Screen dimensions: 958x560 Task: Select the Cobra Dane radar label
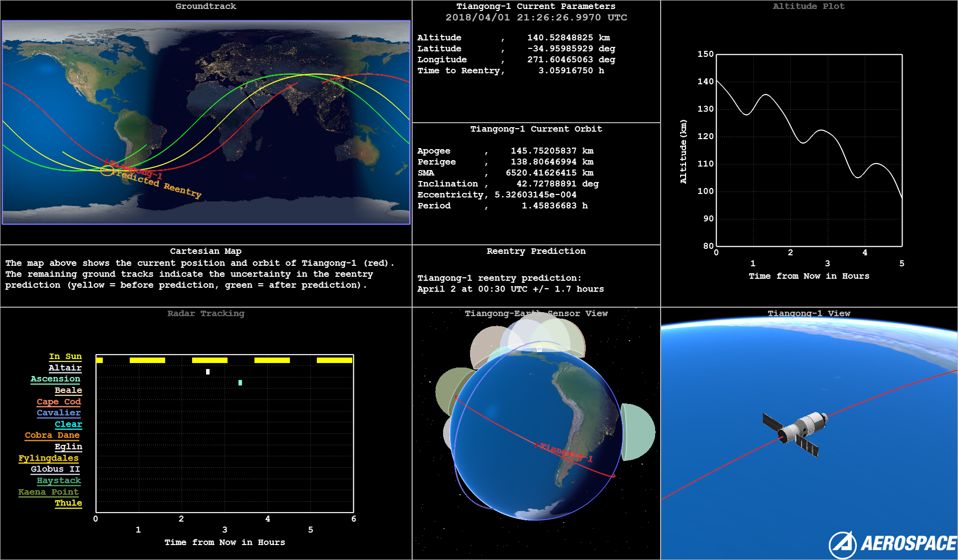click(52, 435)
